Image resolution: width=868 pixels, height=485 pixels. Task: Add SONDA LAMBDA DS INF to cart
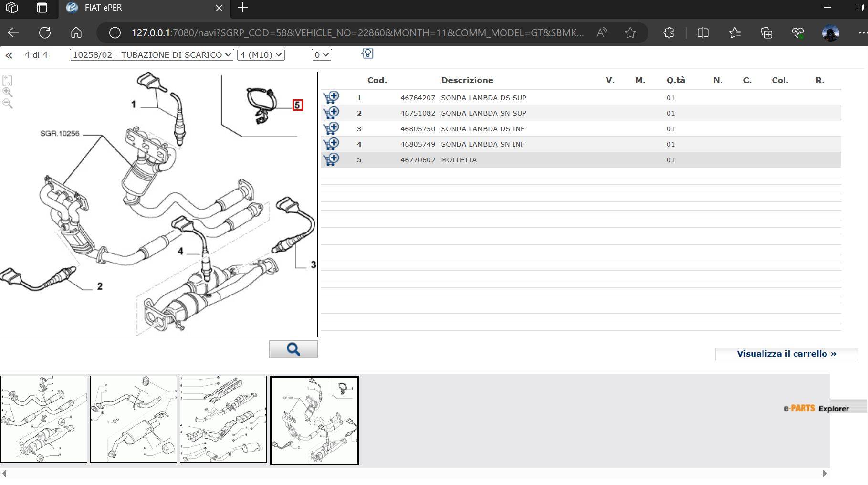(331, 128)
